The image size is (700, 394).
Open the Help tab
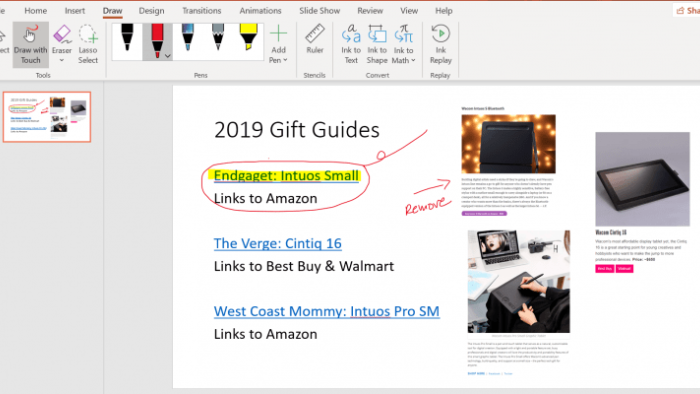pos(444,11)
